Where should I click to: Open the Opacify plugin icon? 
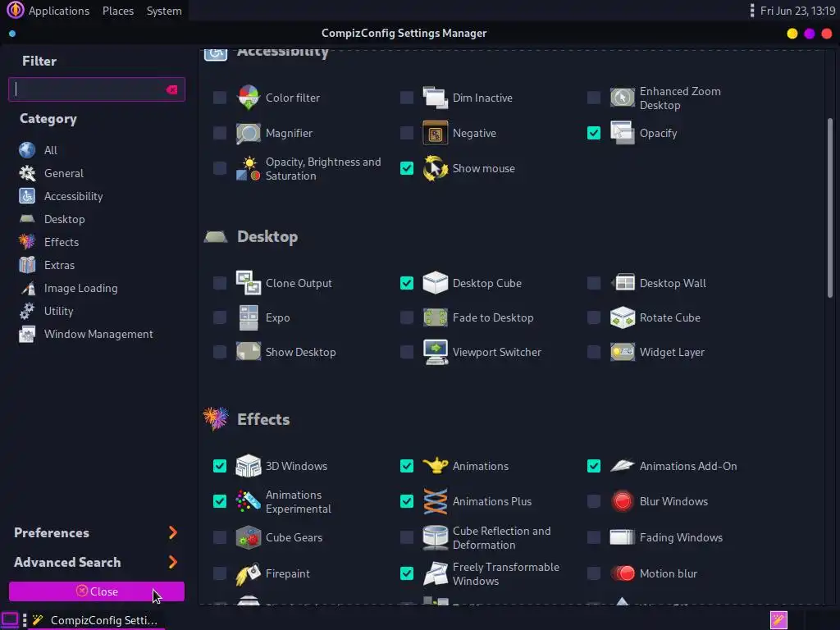622,133
